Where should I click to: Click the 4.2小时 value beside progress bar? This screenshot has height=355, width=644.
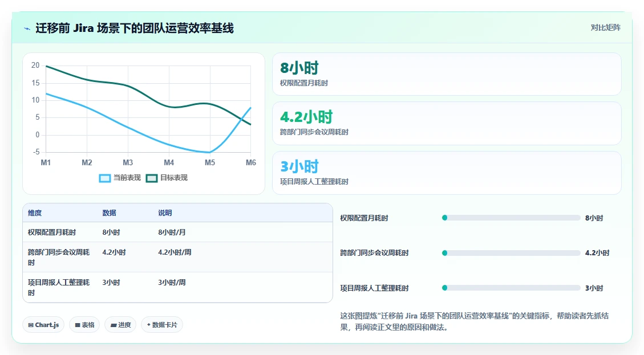coord(597,253)
